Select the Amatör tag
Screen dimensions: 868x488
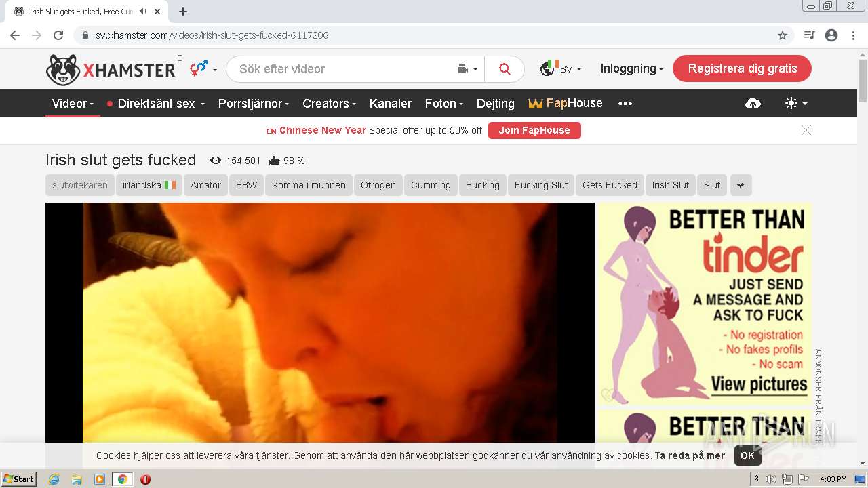coord(205,185)
